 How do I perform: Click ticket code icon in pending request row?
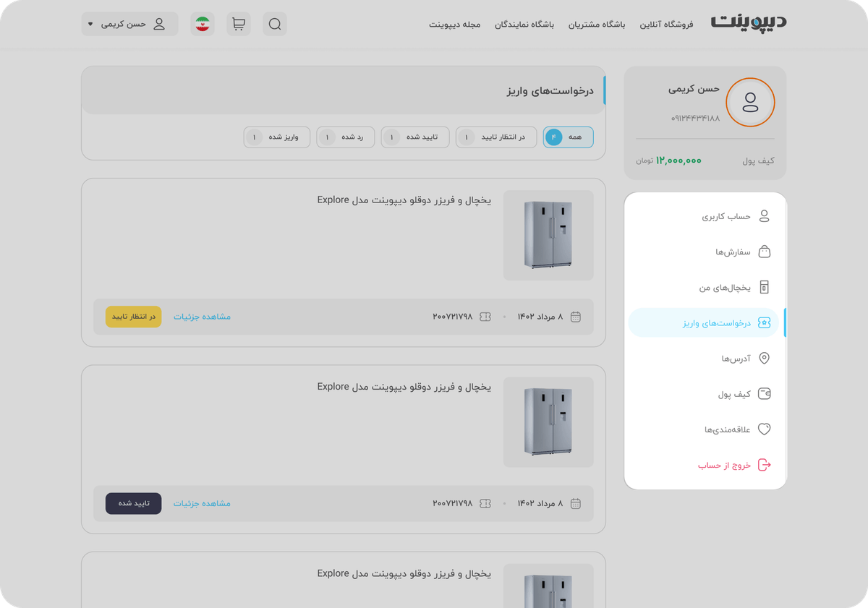coord(485,317)
